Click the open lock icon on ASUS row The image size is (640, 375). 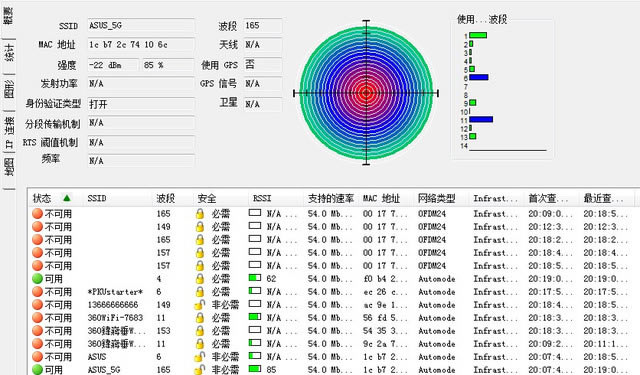[199, 357]
